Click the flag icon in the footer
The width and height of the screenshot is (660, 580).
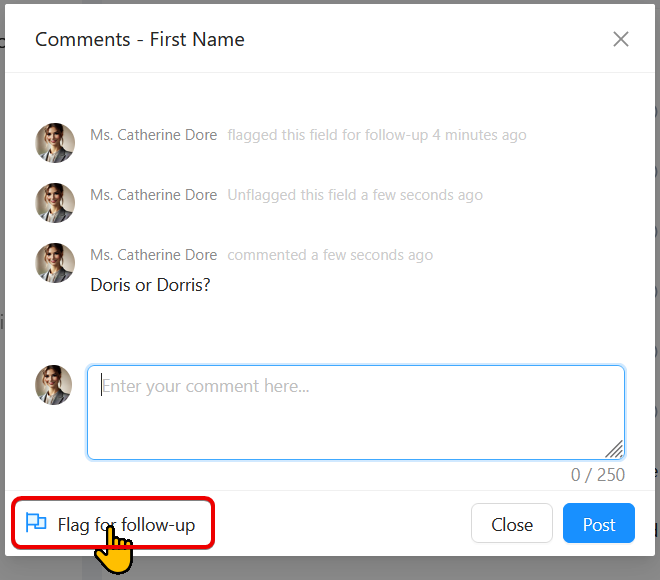click(x=36, y=523)
